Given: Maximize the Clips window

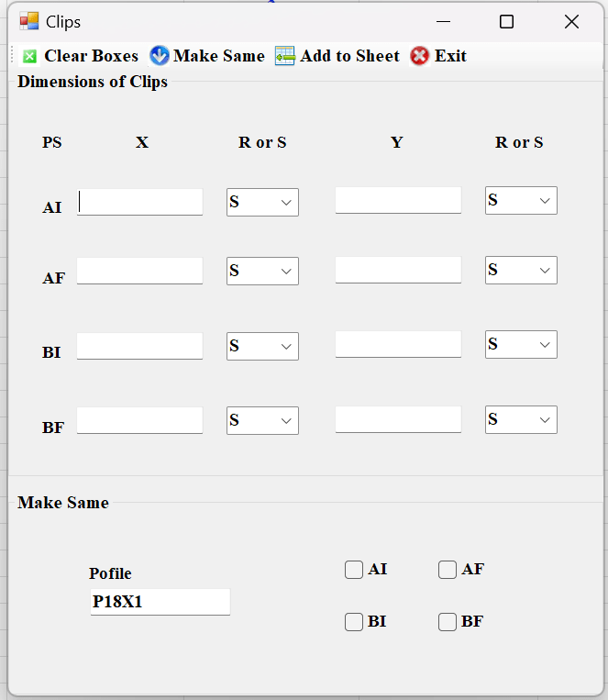Looking at the screenshot, I should pos(506,22).
